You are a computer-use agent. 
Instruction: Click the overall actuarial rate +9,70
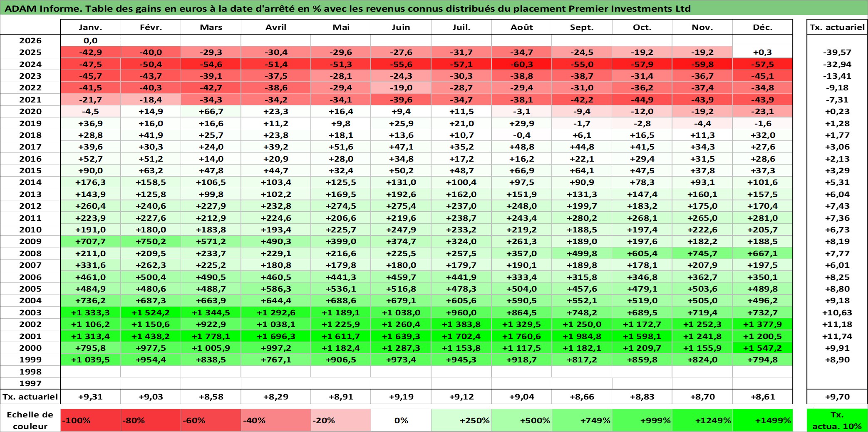[x=837, y=397]
